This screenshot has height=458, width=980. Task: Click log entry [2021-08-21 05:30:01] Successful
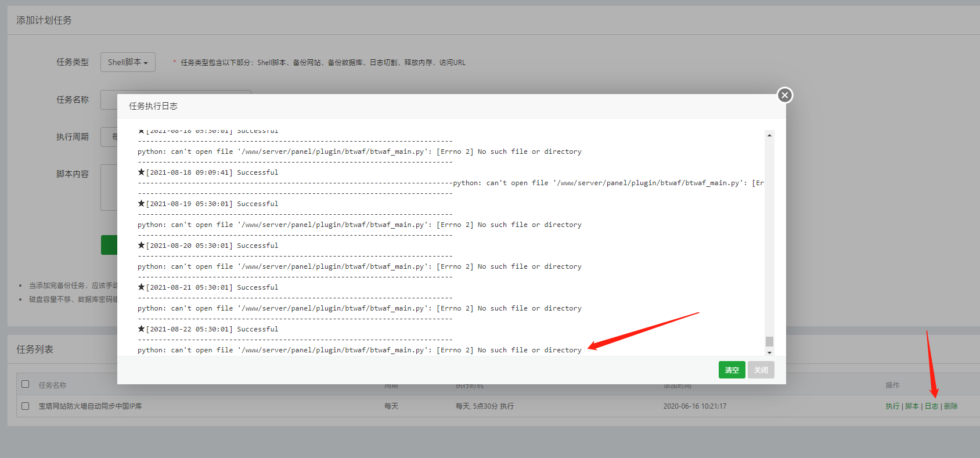208,287
